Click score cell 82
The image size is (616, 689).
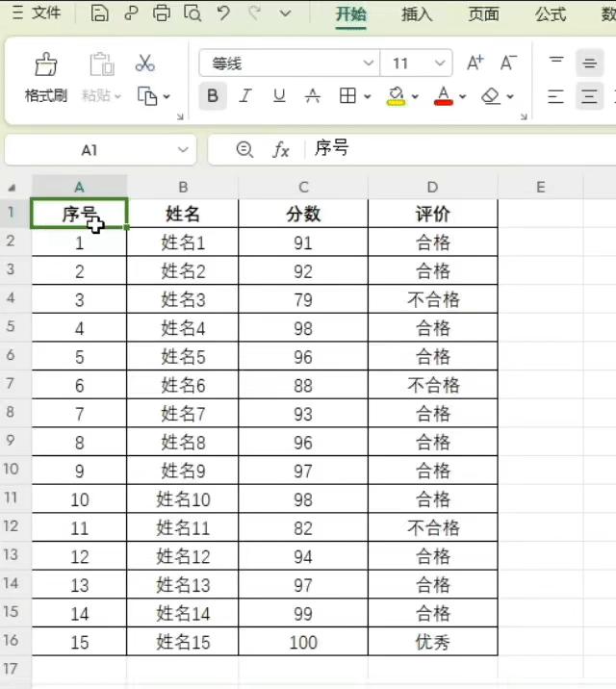click(x=303, y=528)
